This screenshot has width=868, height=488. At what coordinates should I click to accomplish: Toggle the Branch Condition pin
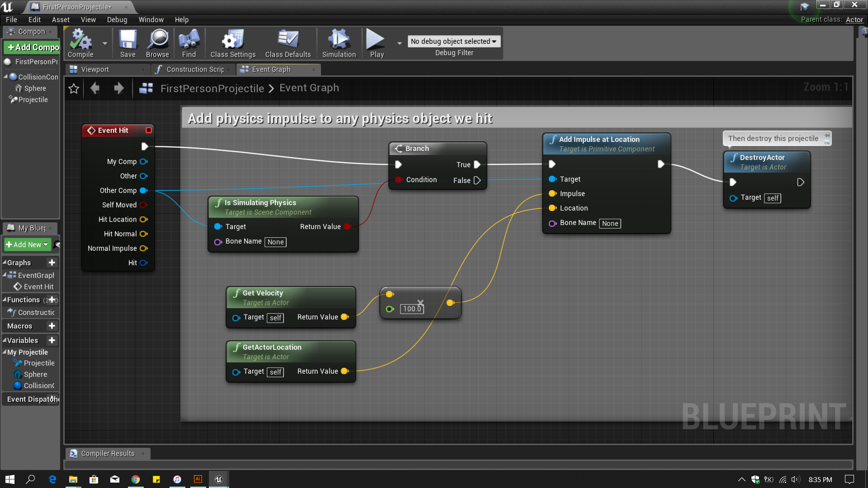[398, 180]
